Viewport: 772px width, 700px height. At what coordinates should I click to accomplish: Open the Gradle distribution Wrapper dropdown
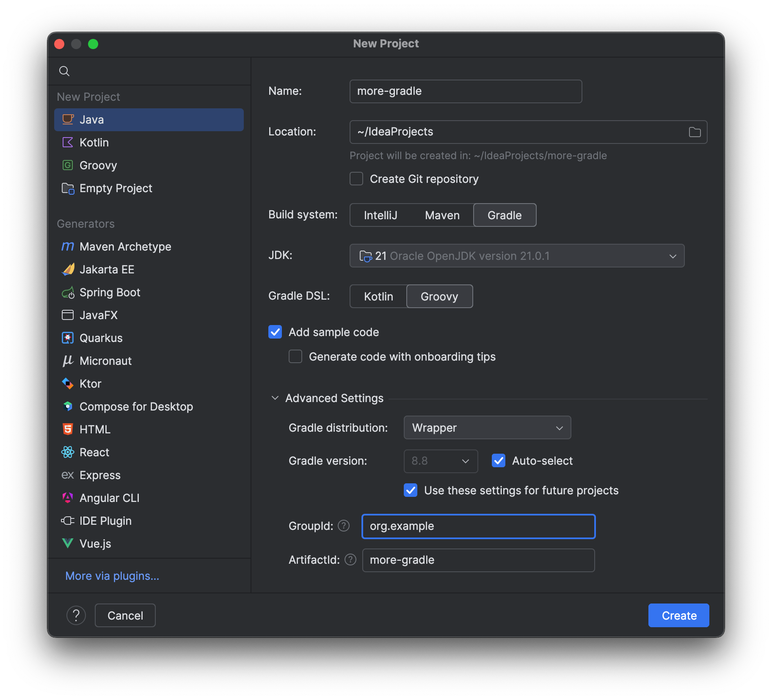click(x=487, y=428)
